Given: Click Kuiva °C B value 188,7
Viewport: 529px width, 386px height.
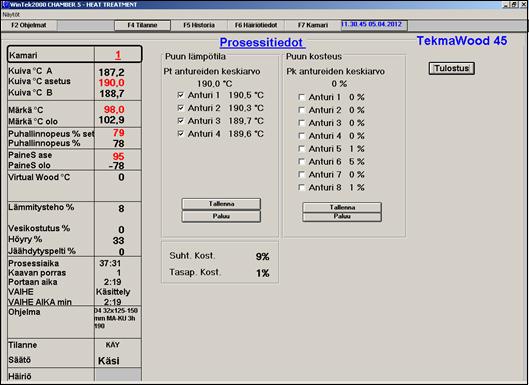Looking at the screenshot, I should click(x=112, y=93).
